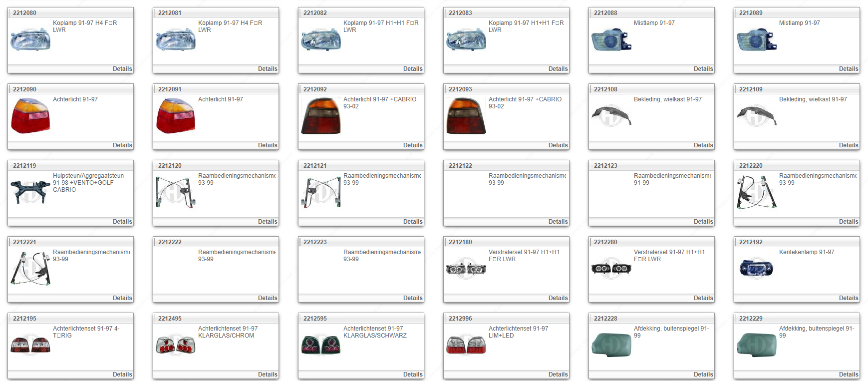Click headlight set image 2212180

click(466, 269)
